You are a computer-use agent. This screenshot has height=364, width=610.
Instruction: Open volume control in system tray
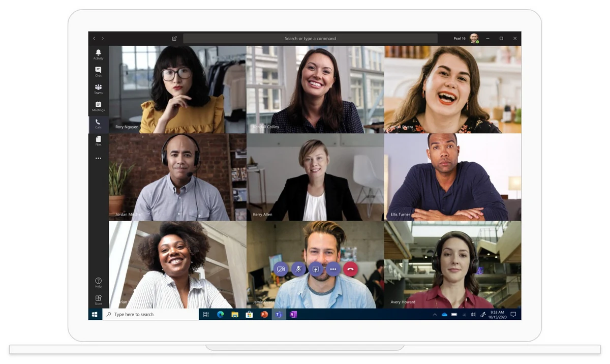point(473,315)
